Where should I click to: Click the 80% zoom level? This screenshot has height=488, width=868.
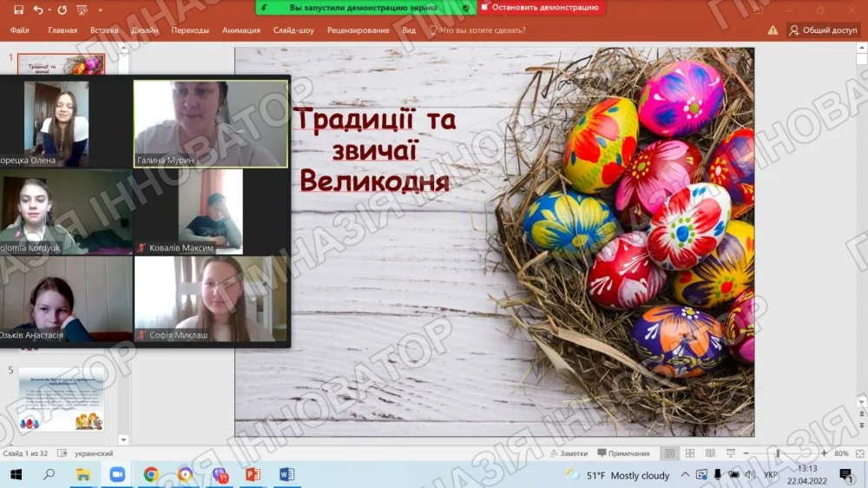coord(841,453)
